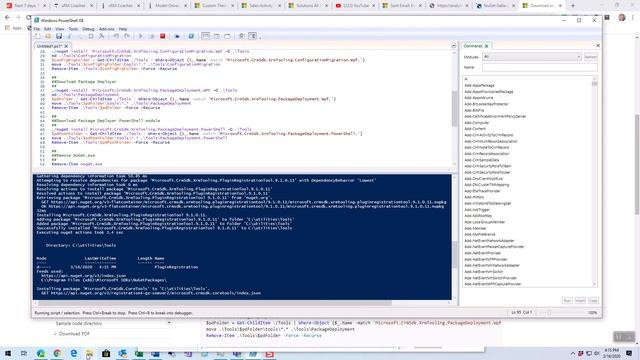Select Add-AppxPackage in the commands list
Screen dimensions: 640x360
(479, 86)
